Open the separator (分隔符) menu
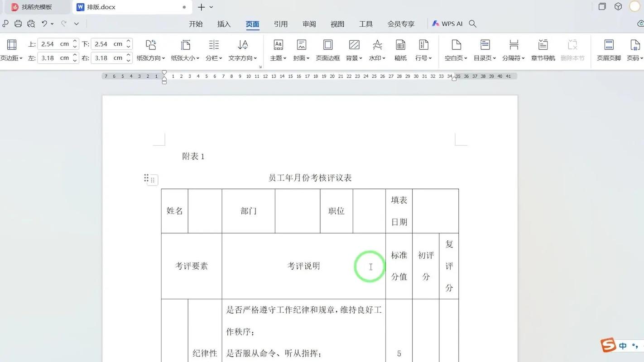644x362 pixels. [514, 50]
